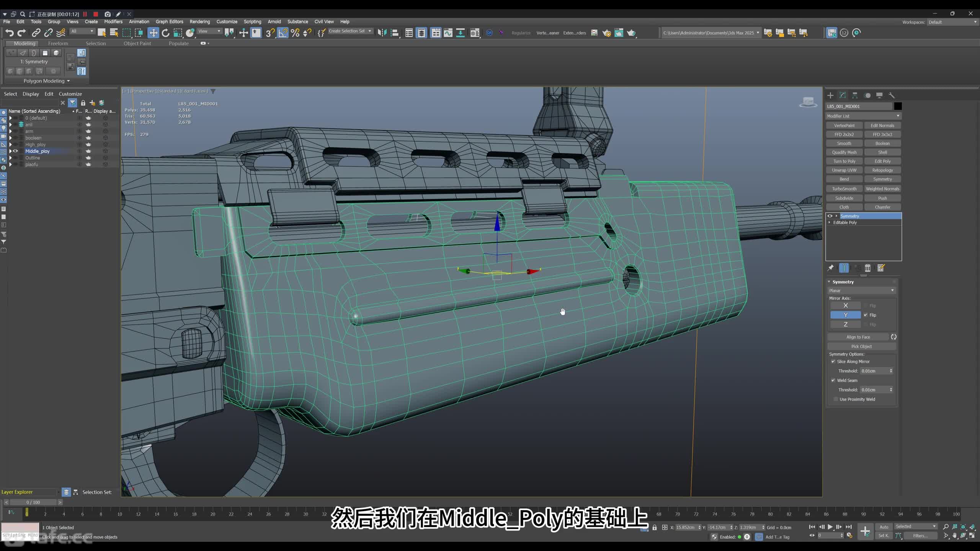
Task: Click the Mirror tool icon
Action: coord(382,33)
